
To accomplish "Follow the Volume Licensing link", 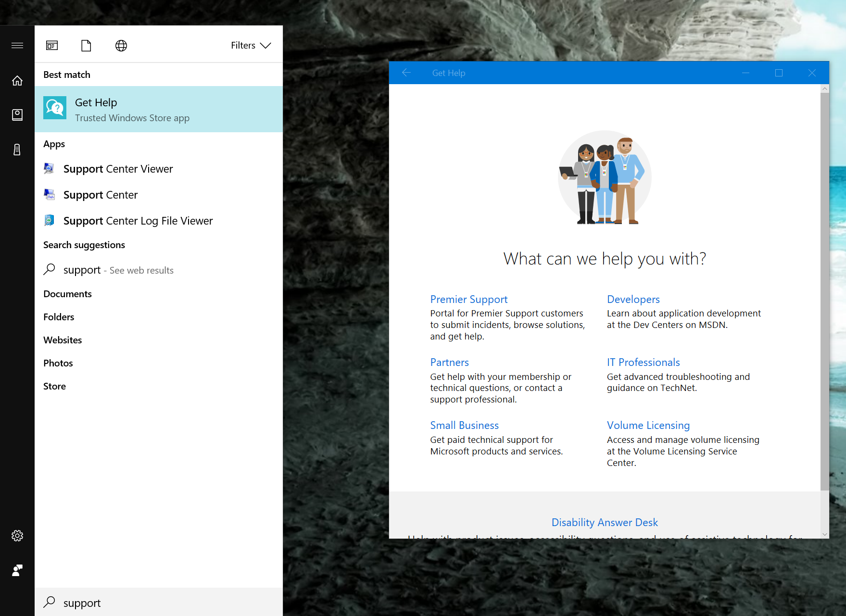I will [x=648, y=426].
